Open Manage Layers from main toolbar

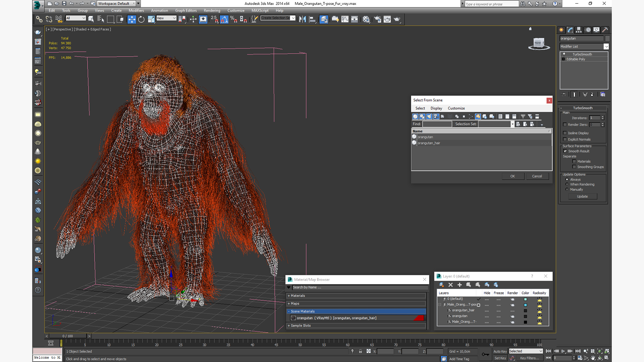[324, 19]
